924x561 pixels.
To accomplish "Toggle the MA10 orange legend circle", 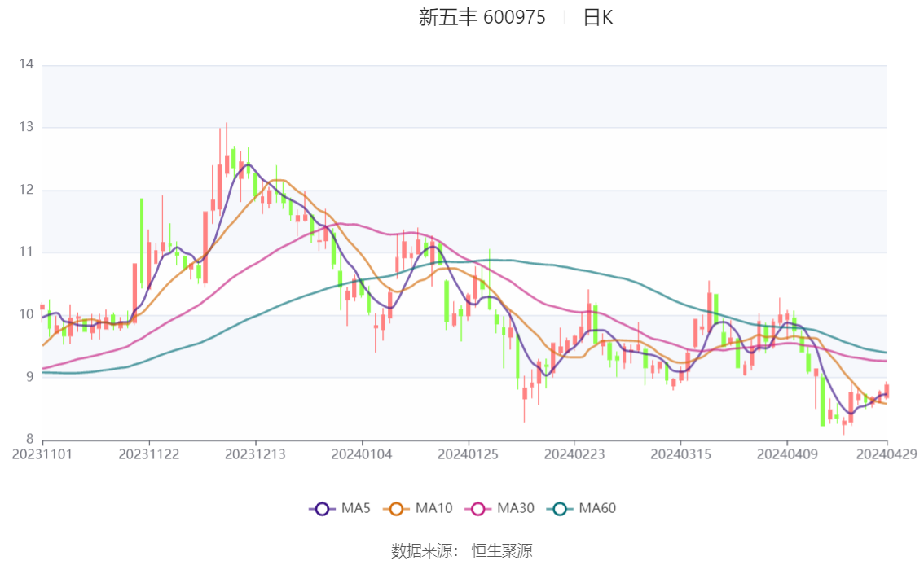I will (396, 509).
